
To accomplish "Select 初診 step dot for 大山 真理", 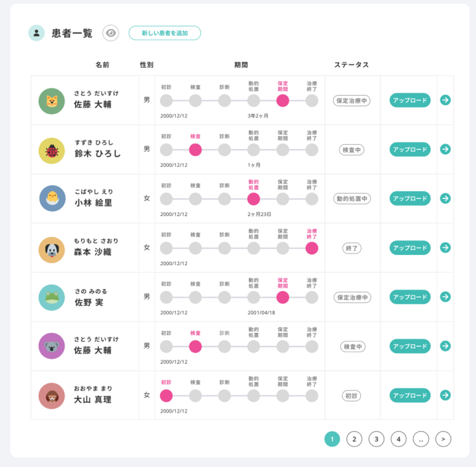I will (166, 395).
